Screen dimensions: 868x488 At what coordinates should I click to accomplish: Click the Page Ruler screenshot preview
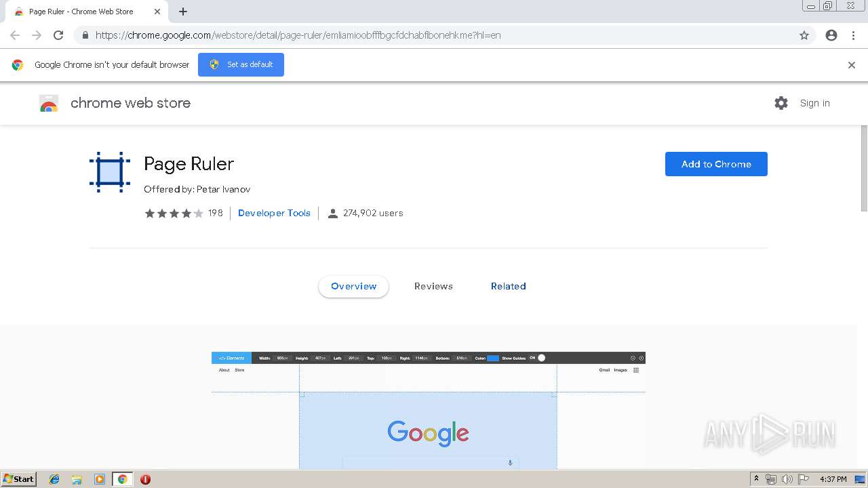(x=428, y=410)
